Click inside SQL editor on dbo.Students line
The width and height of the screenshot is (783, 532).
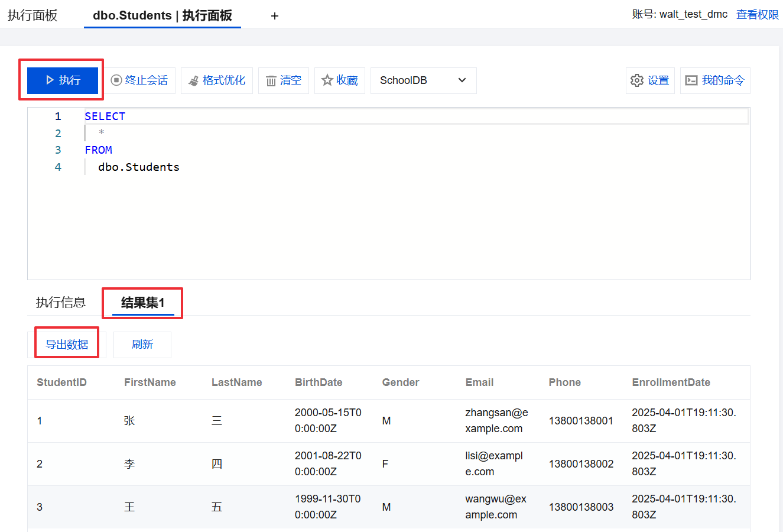pos(139,167)
